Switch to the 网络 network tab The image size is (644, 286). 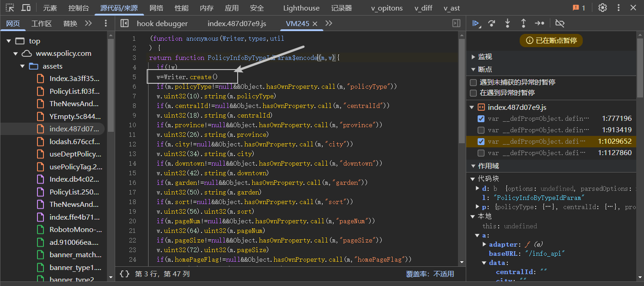tap(156, 8)
